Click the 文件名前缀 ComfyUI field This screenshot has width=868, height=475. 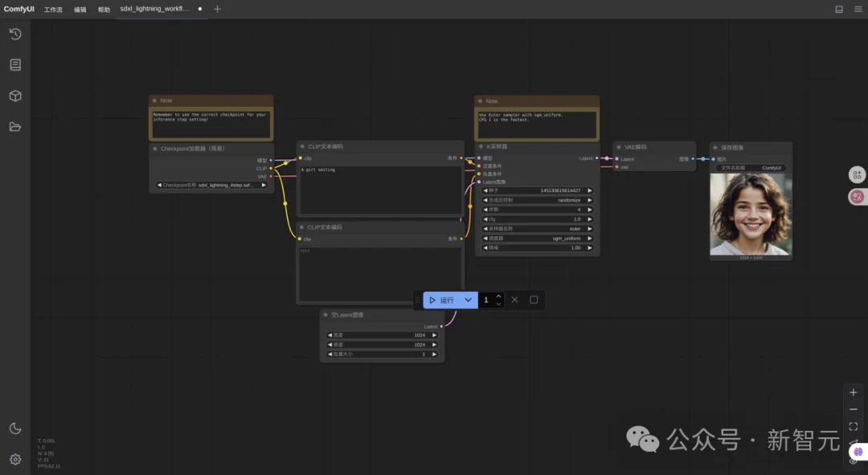751,168
